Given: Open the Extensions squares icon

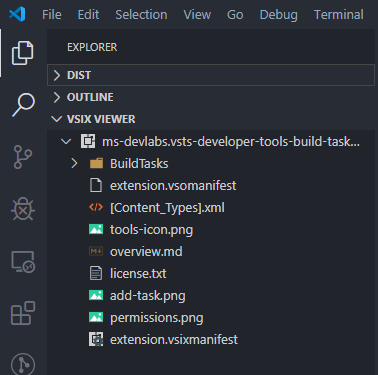Looking at the screenshot, I should 23,313.
